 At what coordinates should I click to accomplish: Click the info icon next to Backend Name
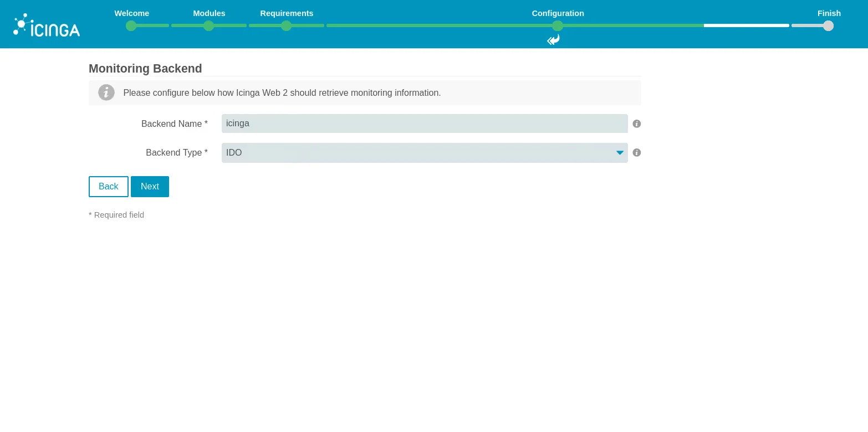(x=636, y=124)
